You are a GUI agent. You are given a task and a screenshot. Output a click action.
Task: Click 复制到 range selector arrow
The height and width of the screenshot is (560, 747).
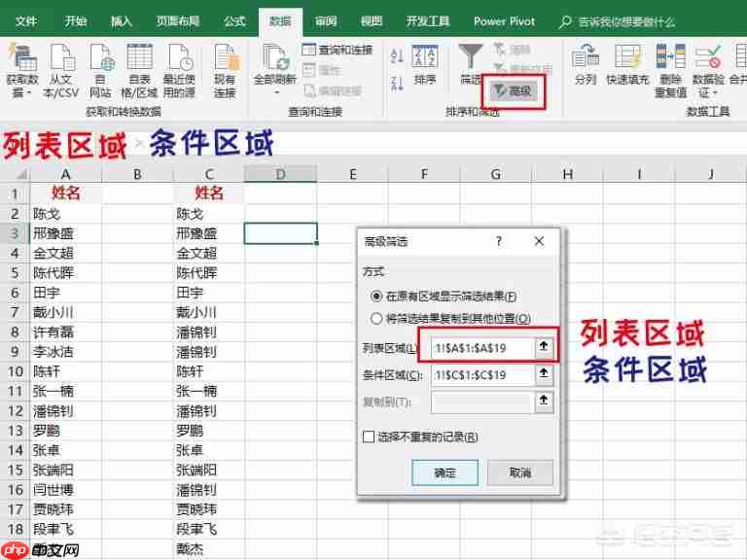click(x=544, y=402)
